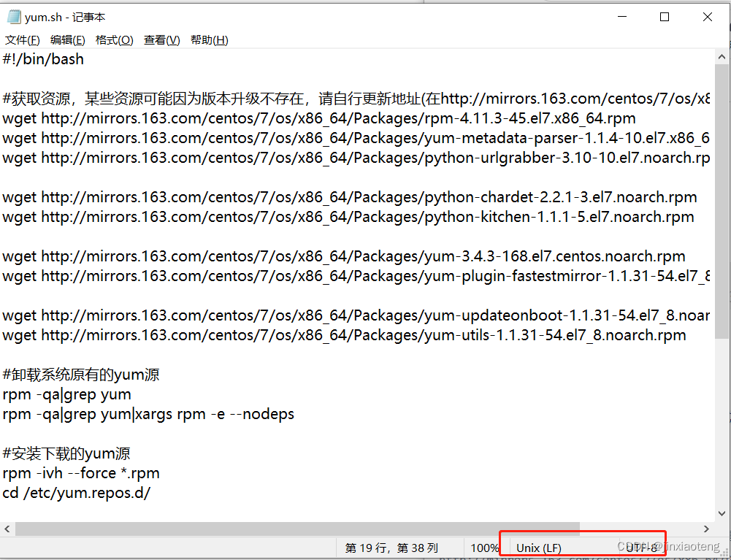Click the yum-plugin-fastestmirror wget line
Image resolution: width=731 pixels, height=560 pixels.
point(356,276)
